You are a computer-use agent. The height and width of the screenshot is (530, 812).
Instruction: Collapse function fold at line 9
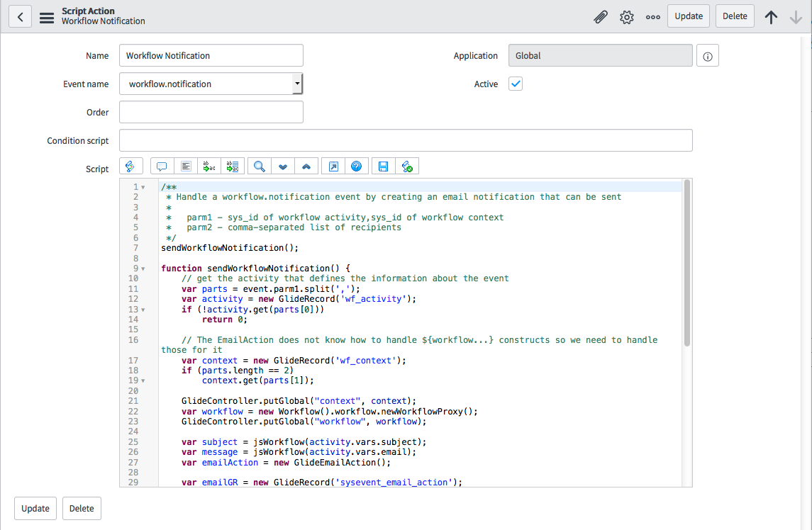click(143, 269)
